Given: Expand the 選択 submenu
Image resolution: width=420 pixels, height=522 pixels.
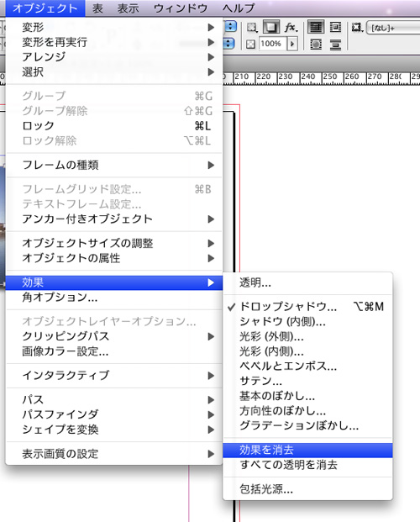Looking at the screenshot, I should [114, 72].
